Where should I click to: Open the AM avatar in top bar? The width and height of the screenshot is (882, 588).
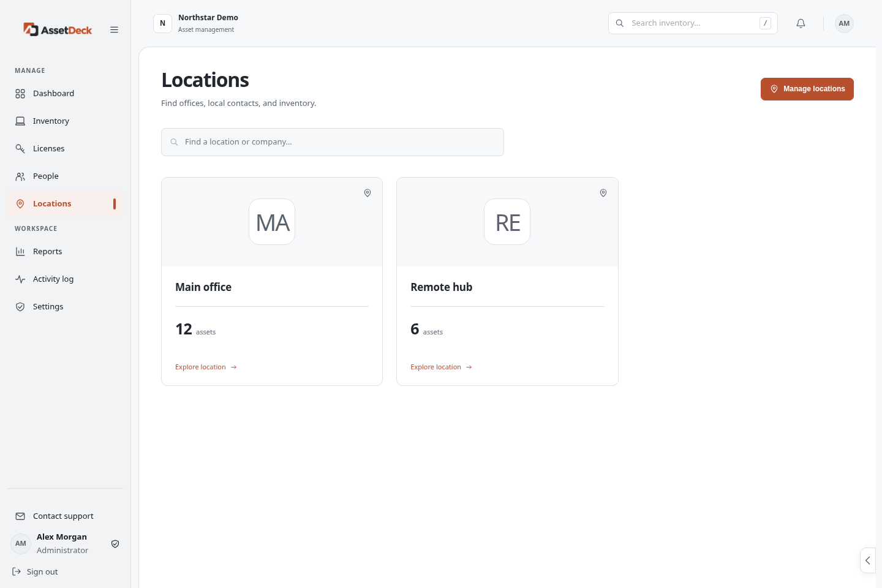point(844,23)
